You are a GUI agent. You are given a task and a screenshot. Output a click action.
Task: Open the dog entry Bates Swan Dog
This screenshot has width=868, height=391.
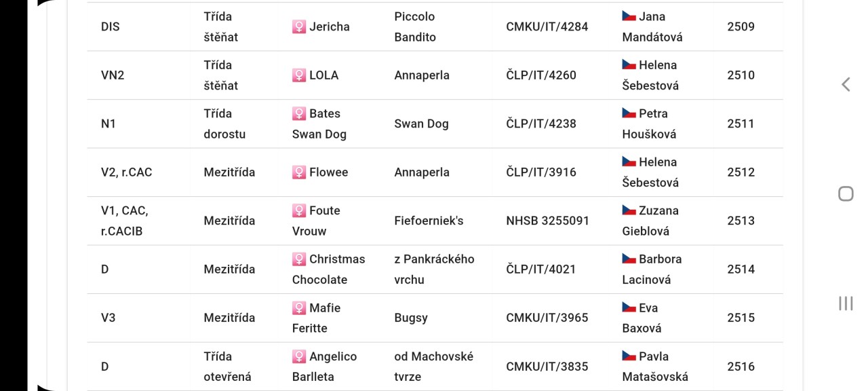319,124
